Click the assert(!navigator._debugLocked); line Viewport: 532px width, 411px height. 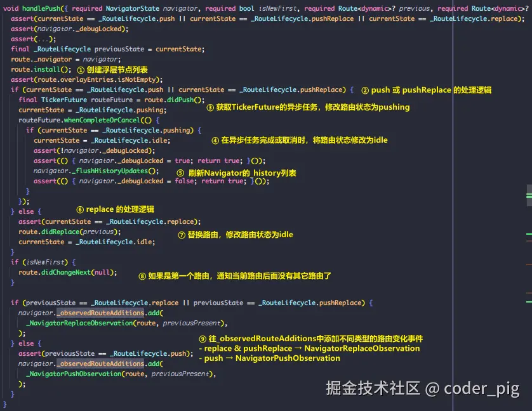[95, 150]
